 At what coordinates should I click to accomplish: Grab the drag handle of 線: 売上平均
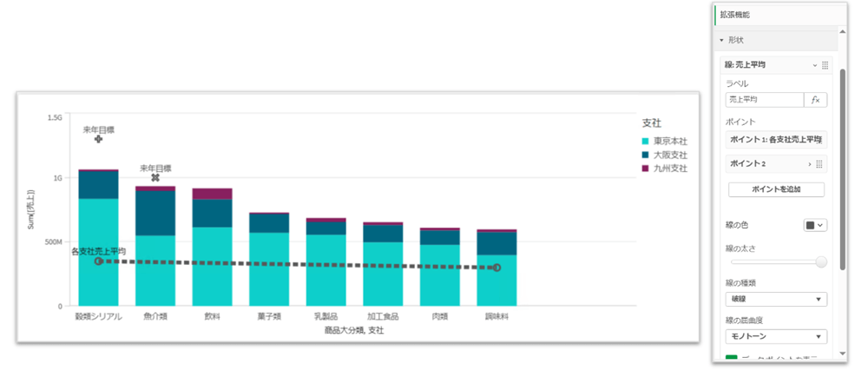click(x=825, y=65)
